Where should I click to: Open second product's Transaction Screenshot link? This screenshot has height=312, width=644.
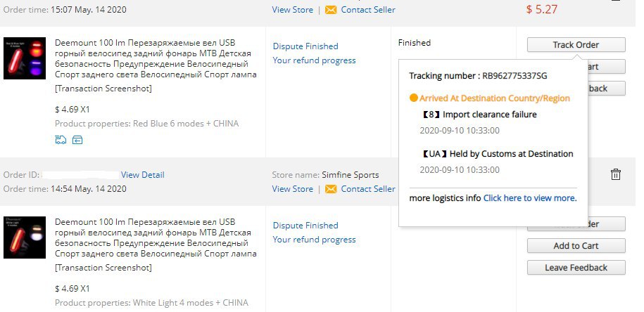103,267
